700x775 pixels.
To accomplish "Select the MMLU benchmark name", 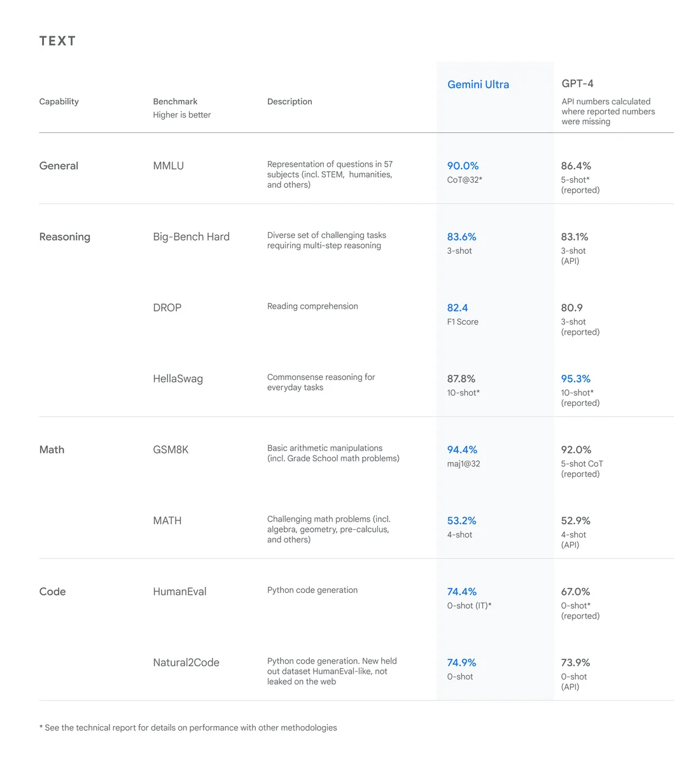I will pyautogui.click(x=168, y=166).
